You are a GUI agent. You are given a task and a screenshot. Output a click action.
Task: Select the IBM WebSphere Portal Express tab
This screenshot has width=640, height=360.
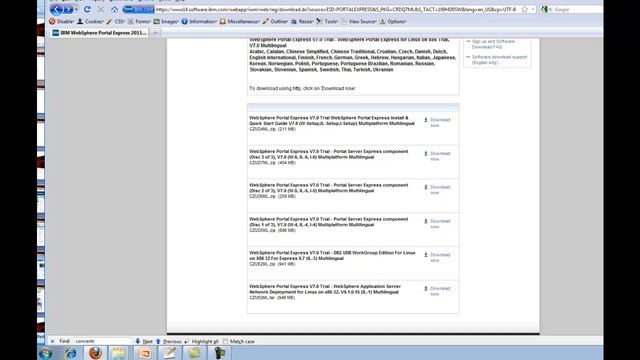coord(99,33)
